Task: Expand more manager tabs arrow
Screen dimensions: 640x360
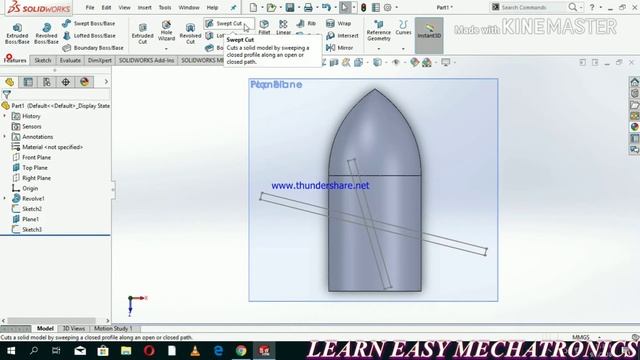Action: (x=106, y=82)
